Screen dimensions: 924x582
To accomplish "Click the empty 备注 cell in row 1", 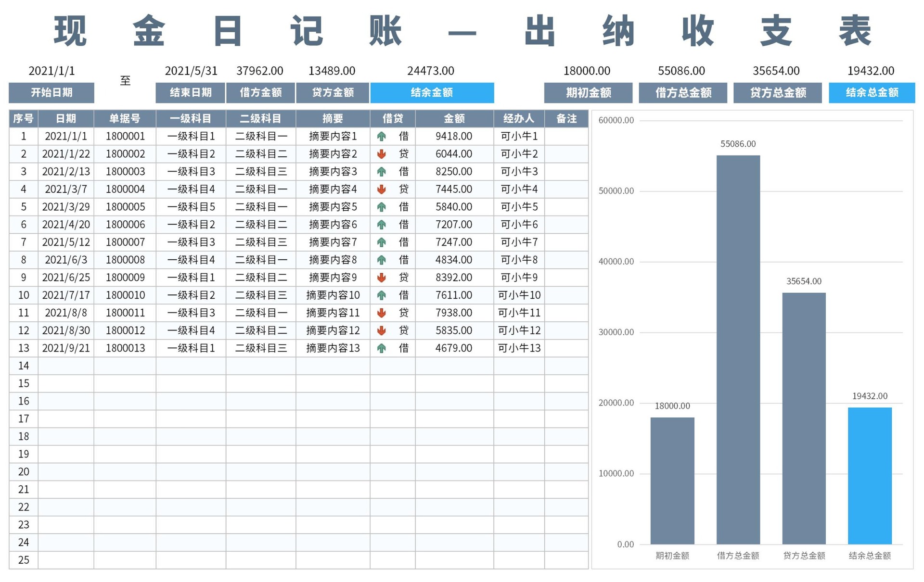I will pos(566,137).
